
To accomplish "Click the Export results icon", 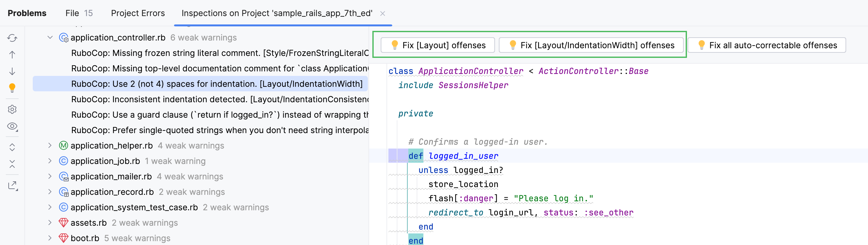I will click(13, 185).
